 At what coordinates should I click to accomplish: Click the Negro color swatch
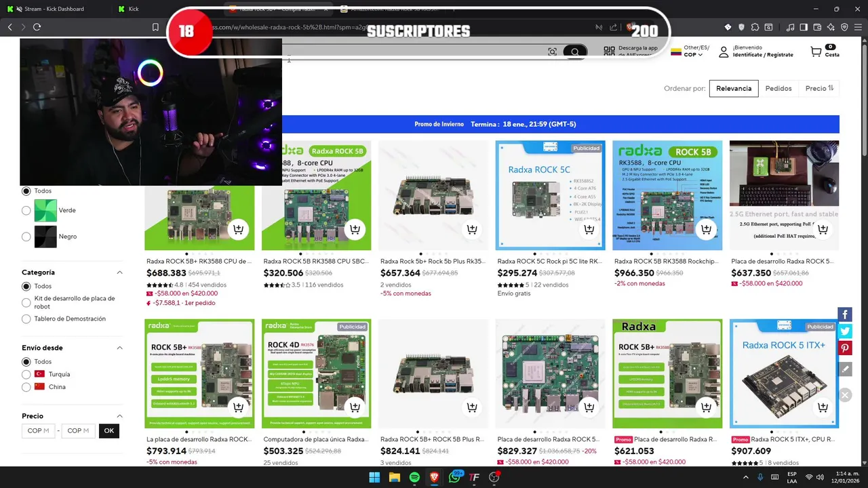(x=45, y=237)
